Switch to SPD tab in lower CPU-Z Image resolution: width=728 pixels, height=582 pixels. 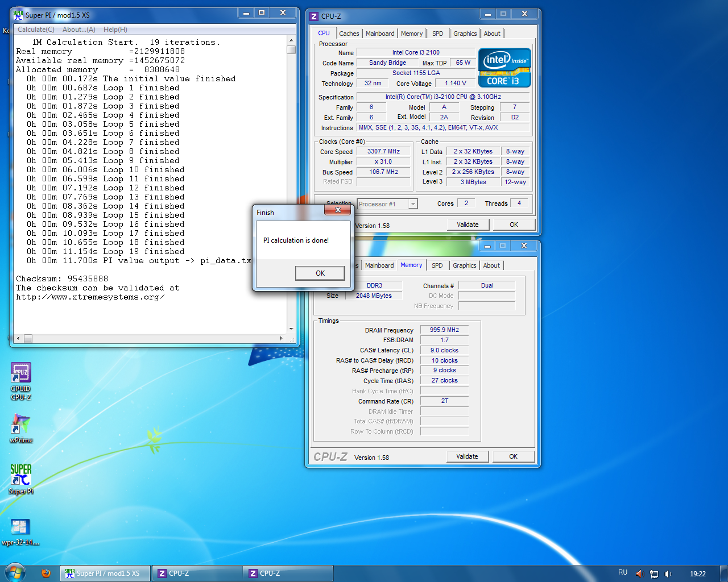click(437, 265)
